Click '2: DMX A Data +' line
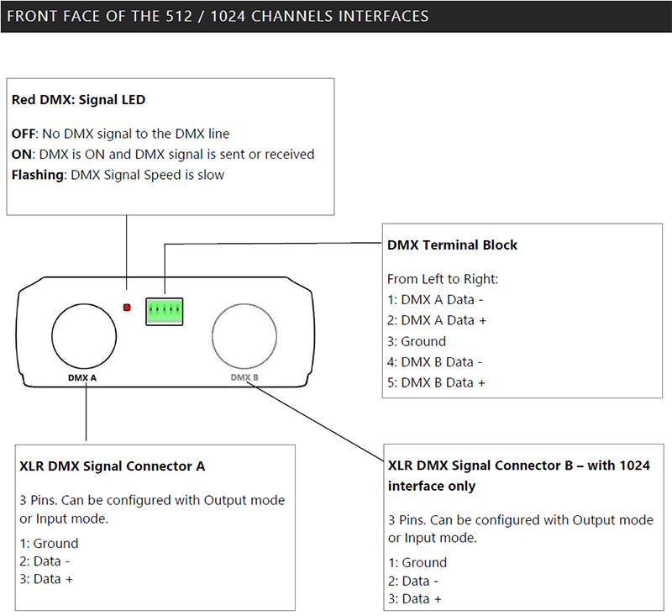This screenshot has height=616, width=672. [437, 320]
